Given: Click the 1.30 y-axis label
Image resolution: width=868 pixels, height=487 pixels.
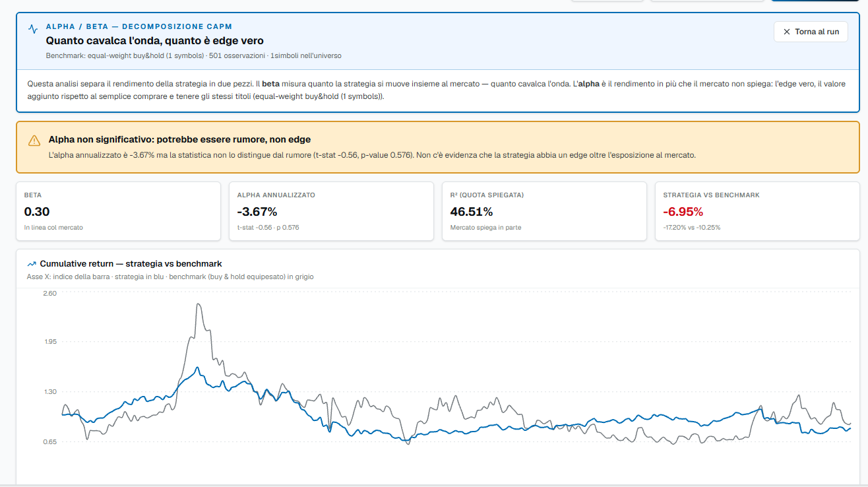Looking at the screenshot, I should [x=49, y=392].
